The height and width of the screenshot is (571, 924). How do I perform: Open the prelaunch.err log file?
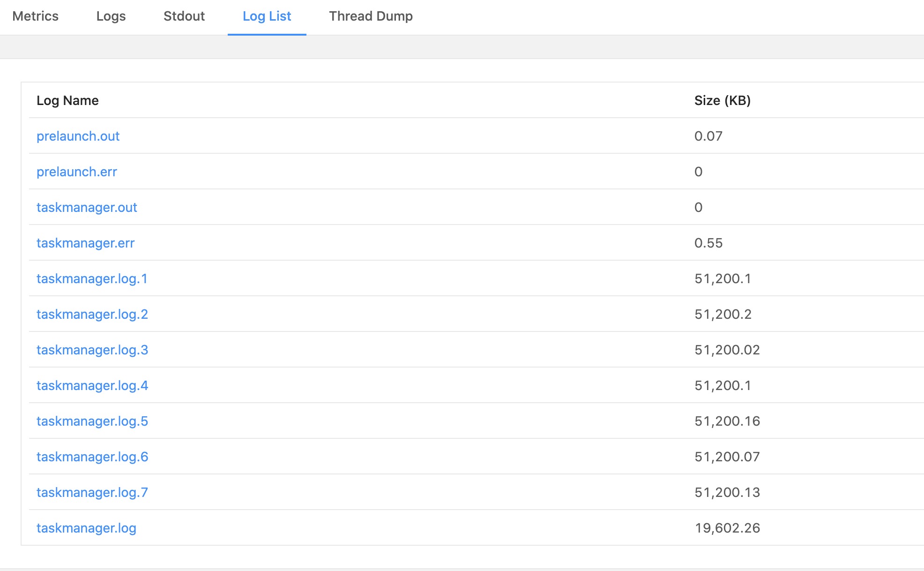coord(75,172)
